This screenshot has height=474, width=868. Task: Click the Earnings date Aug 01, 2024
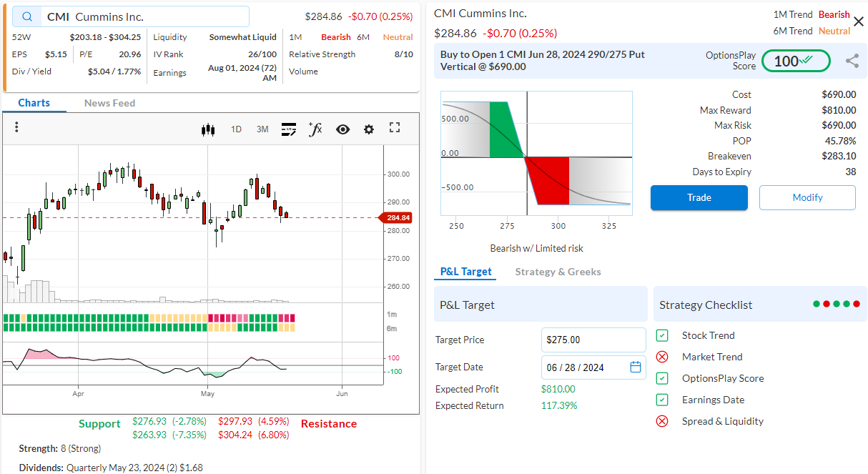[x=242, y=72]
